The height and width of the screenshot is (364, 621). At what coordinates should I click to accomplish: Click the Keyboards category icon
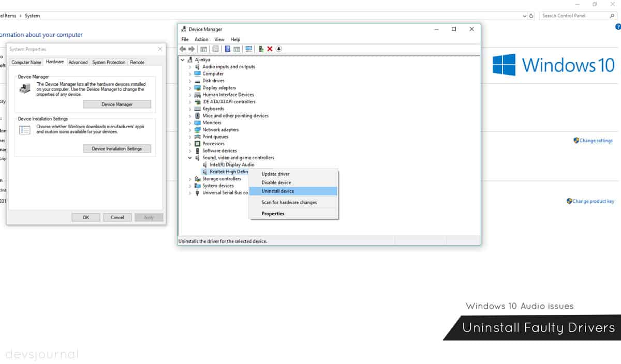197,109
